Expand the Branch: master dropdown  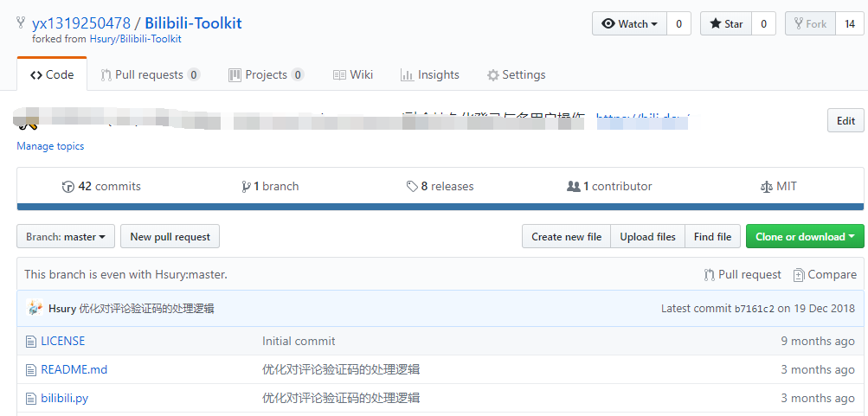click(66, 237)
